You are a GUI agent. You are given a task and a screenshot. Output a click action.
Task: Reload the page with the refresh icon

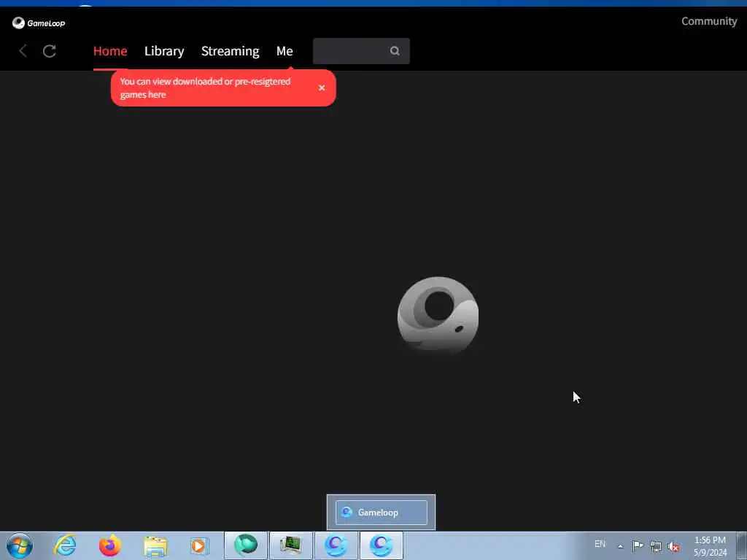point(50,51)
